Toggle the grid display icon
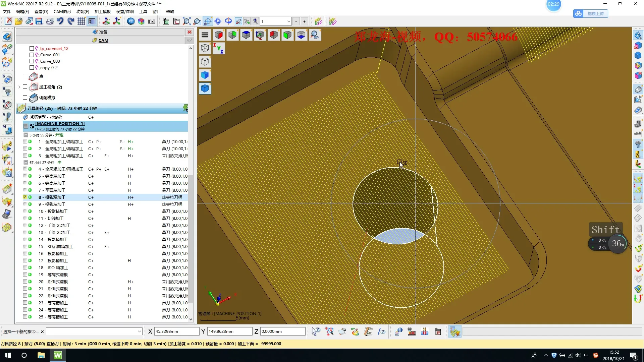Screen dimensions: 644x362 tap(81, 21)
